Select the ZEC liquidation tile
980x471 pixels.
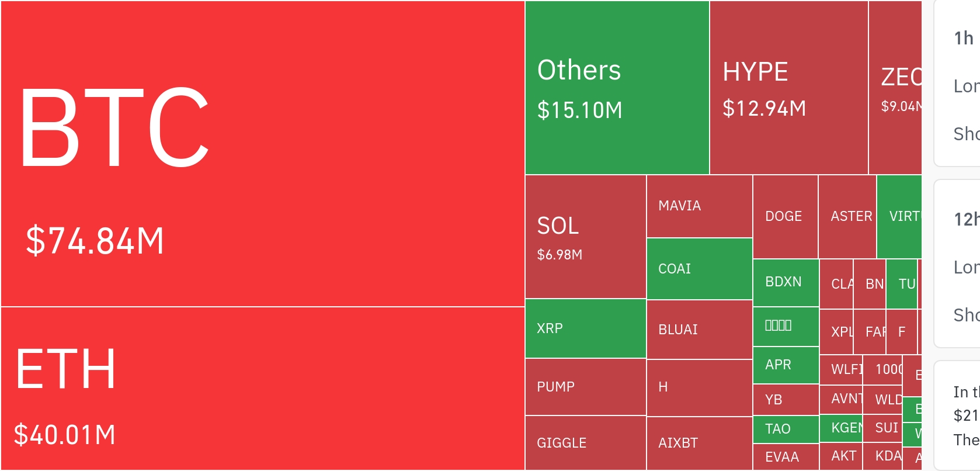[x=895, y=88]
